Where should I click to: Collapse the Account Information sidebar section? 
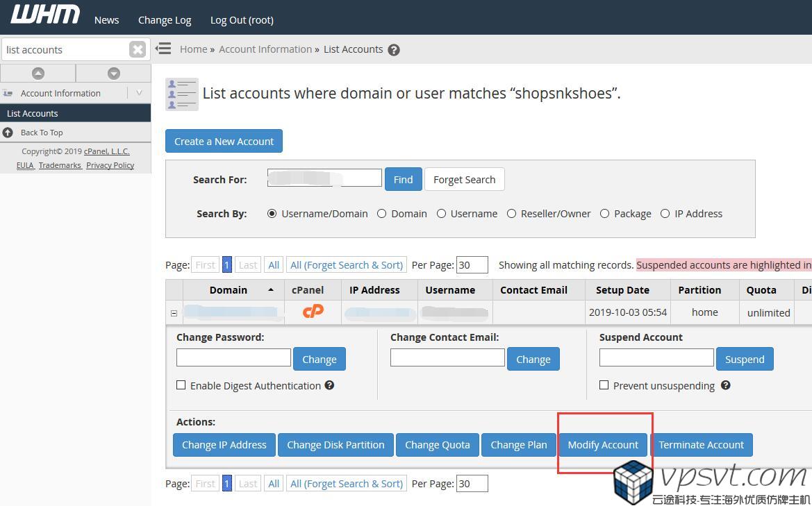point(139,93)
